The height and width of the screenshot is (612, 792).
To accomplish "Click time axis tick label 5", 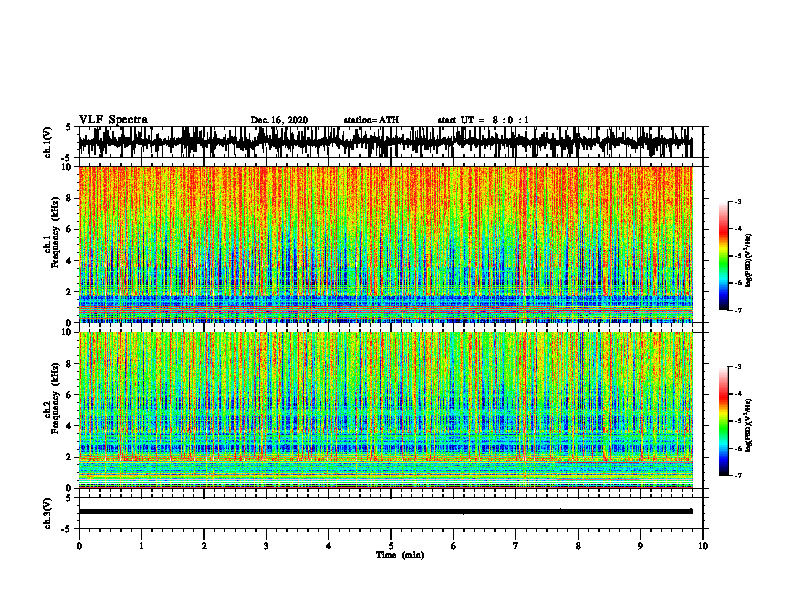I will [x=391, y=546].
